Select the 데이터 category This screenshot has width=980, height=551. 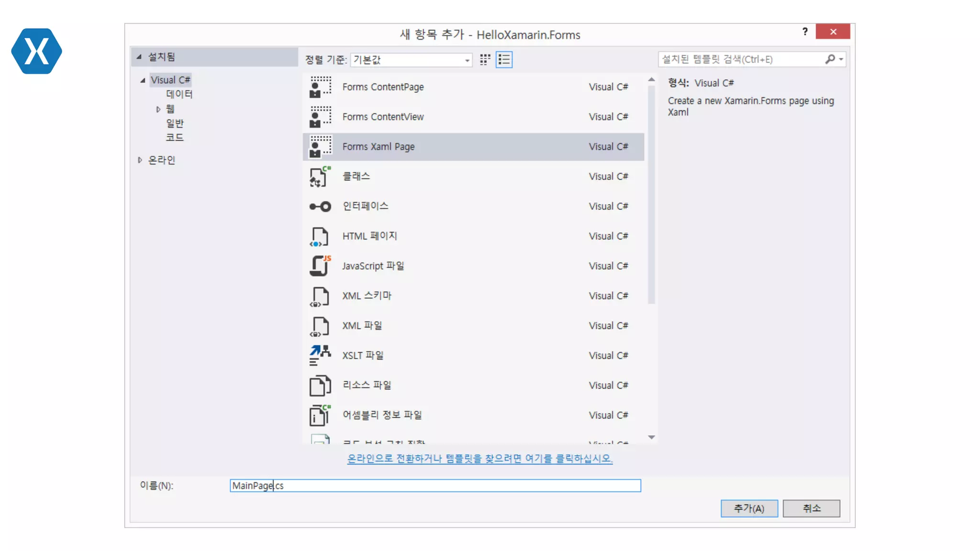click(x=179, y=94)
